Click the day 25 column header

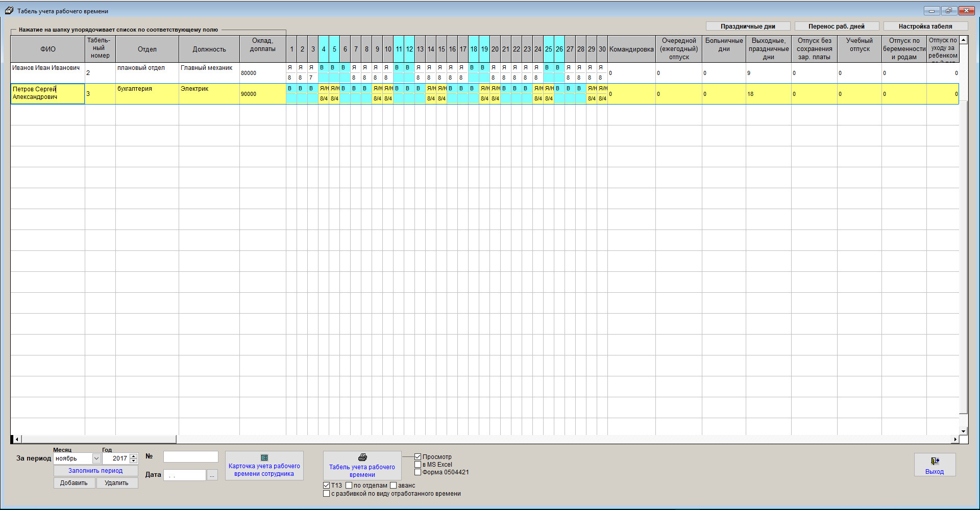pyautogui.click(x=549, y=49)
